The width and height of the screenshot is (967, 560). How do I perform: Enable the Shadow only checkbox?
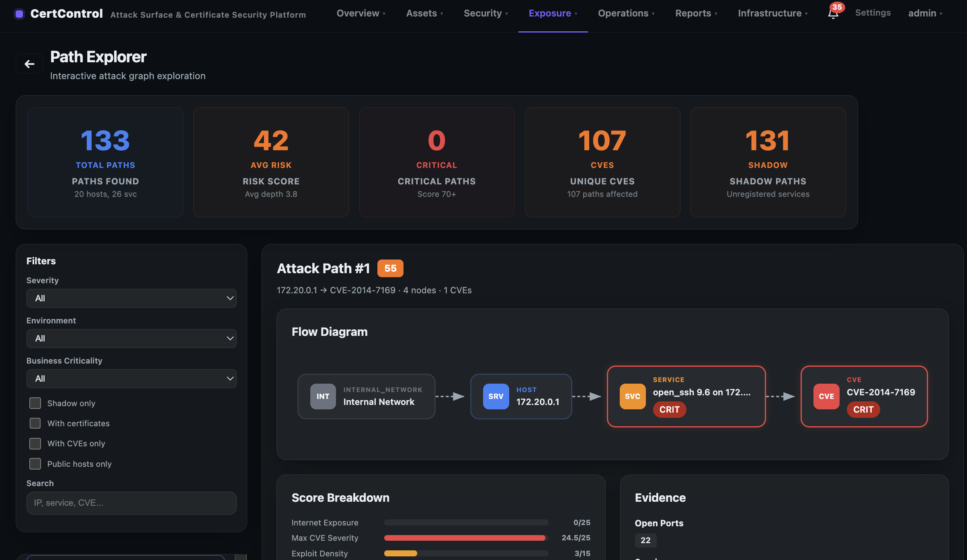click(x=35, y=403)
